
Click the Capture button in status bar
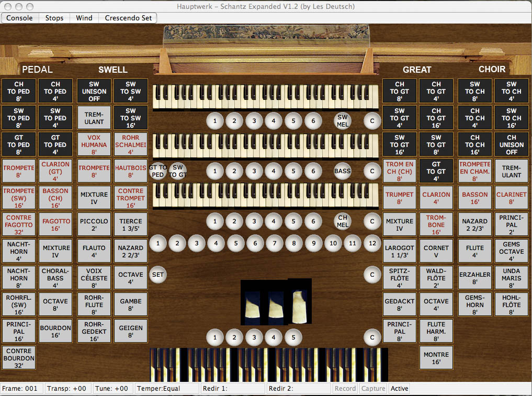[373, 389]
